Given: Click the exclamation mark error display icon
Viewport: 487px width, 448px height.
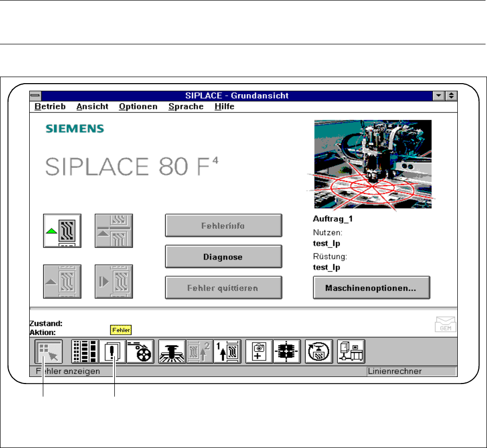Looking at the screenshot, I should (x=112, y=352).
